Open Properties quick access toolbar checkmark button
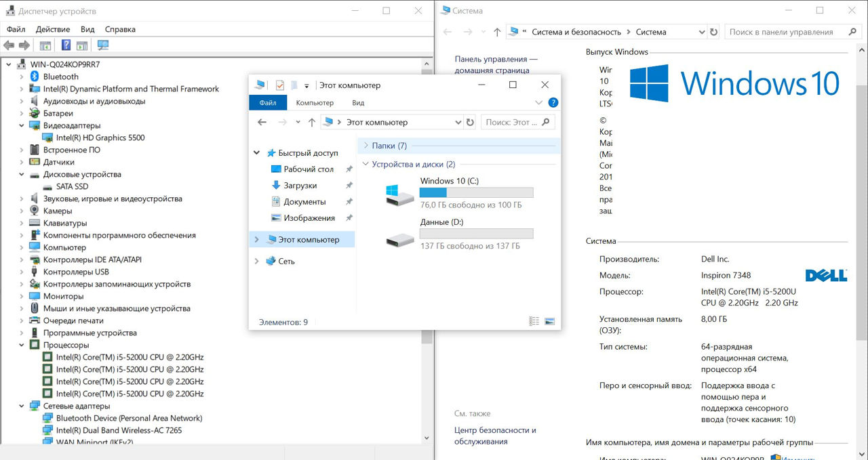 pyautogui.click(x=280, y=85)
